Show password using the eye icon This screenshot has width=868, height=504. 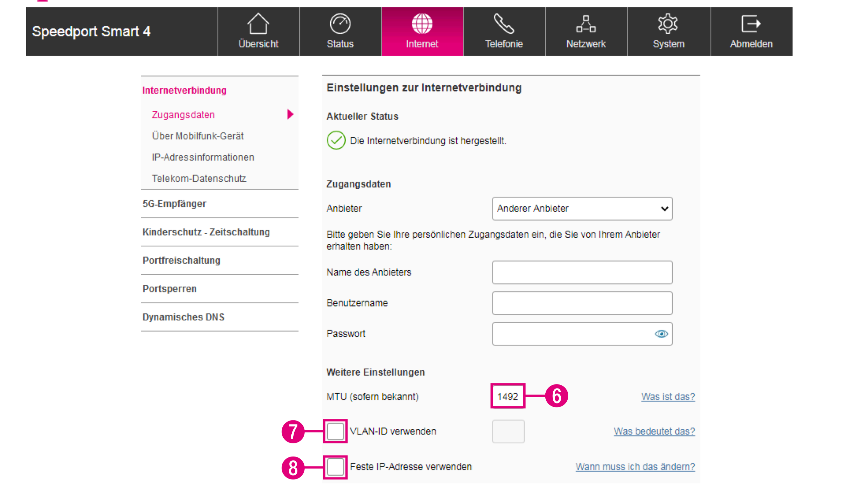click(x=662, y=334)
